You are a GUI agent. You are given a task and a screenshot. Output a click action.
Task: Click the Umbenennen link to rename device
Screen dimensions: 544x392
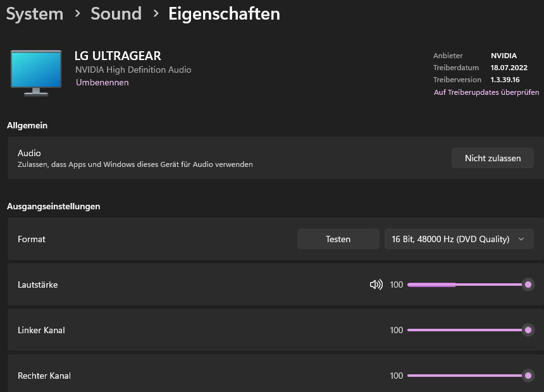click(102, 82)
